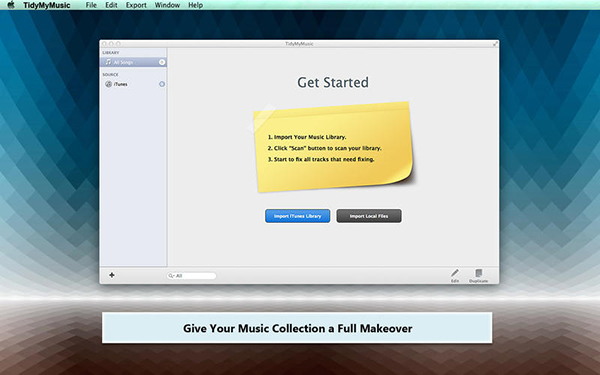
Task: Open the Export menu
Action: pyautogui.click(x=136, y=5)
